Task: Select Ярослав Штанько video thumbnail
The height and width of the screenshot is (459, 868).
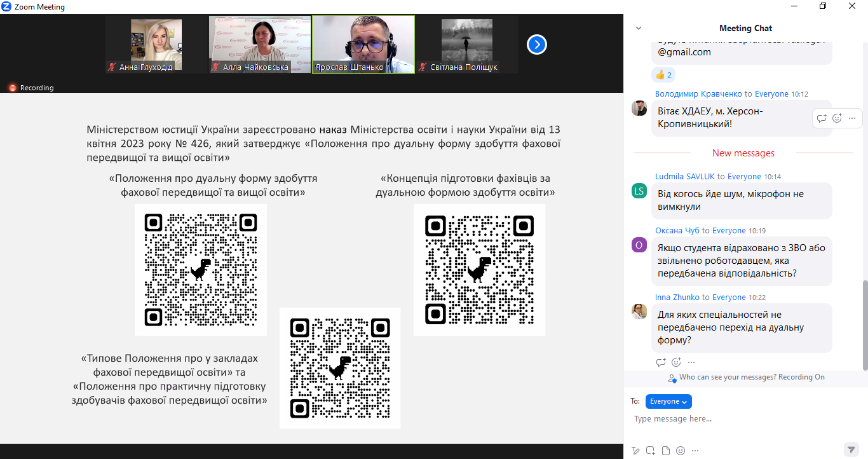Action: pos(363,45)
